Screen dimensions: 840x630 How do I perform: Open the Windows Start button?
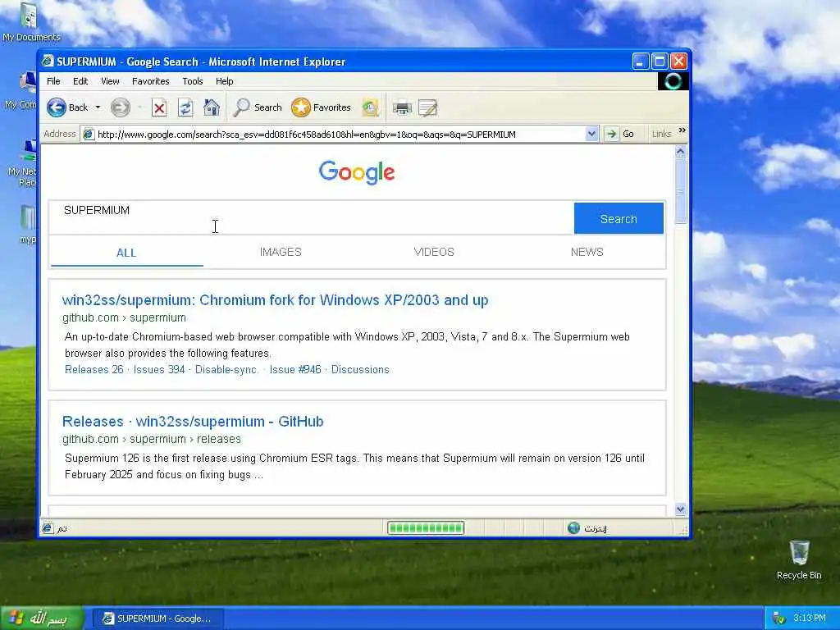(x=42, y=619)
